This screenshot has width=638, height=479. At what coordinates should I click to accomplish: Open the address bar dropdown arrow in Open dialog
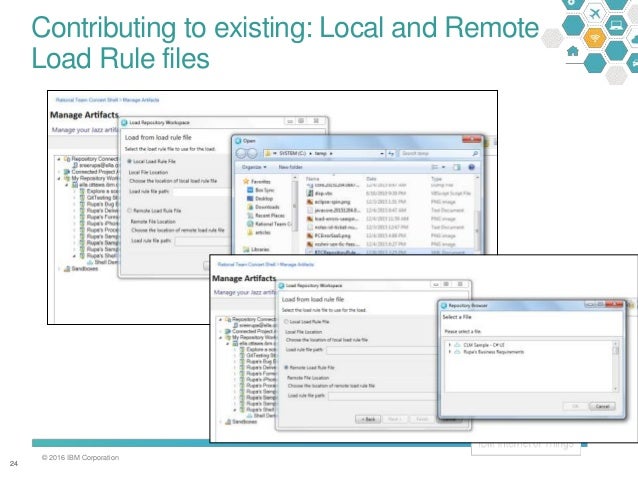point(382,153)
